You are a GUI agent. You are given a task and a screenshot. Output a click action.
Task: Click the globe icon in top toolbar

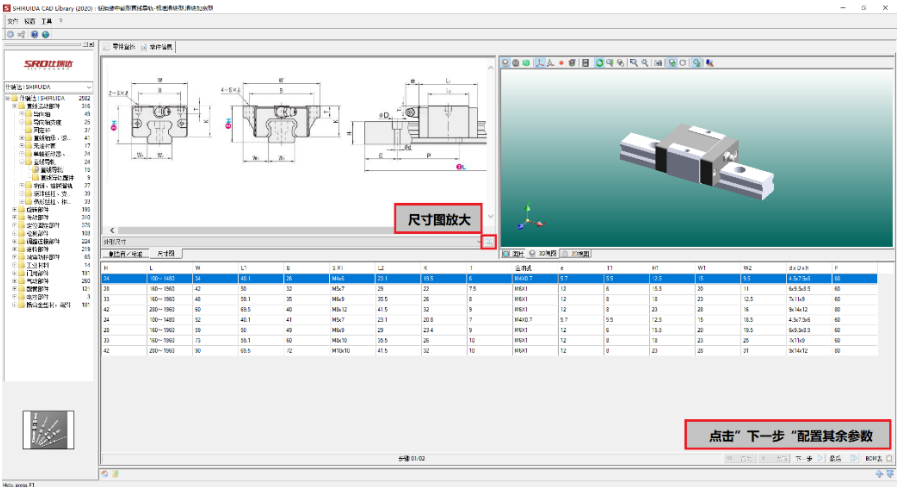[x=45, y=33]
